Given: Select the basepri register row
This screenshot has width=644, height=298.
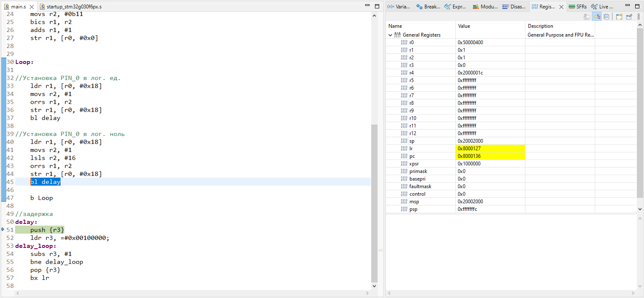Looking at the screenshot, I should pos(511,179).
